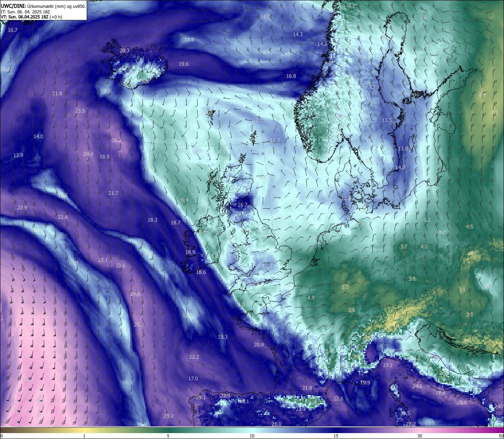Viewport: 504px width, 439px height.
Task: Select the 'VT: Sun. 06.04.2025 18Z' valid time line
Action: (31, 17)
